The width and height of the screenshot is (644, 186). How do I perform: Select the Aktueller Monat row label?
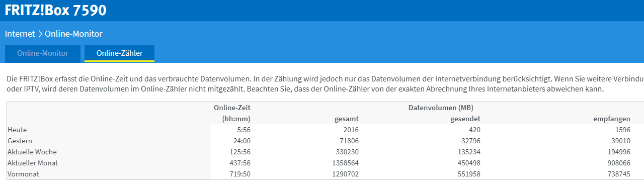tap(33, 163)
